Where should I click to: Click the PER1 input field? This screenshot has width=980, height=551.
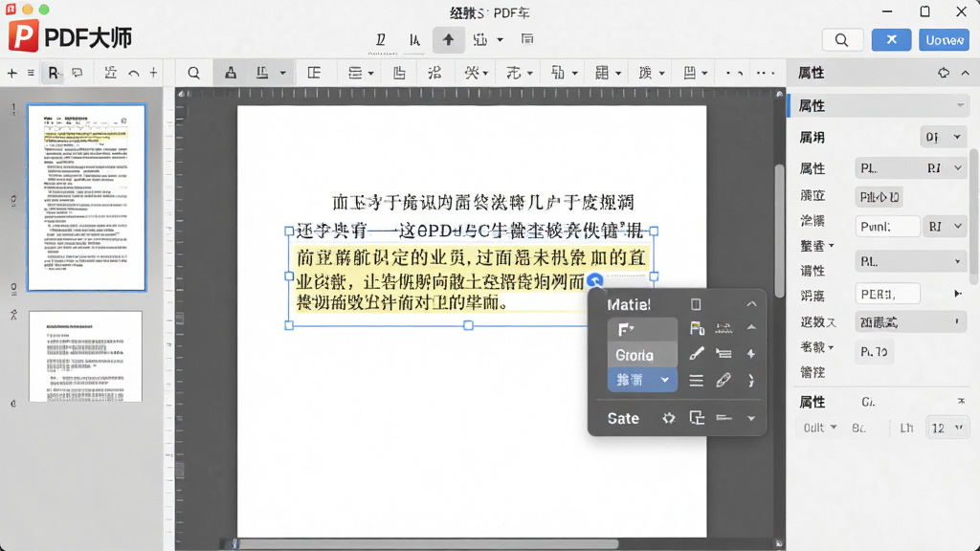click(x=887, y=294)
